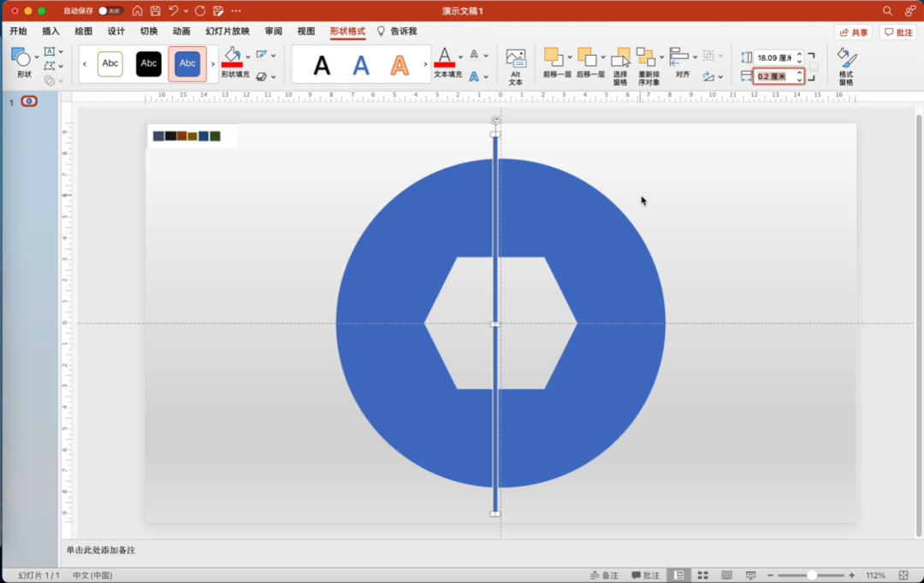Click the 批注 comments button at top right
The image size is (924, 583).
[897, 32]
